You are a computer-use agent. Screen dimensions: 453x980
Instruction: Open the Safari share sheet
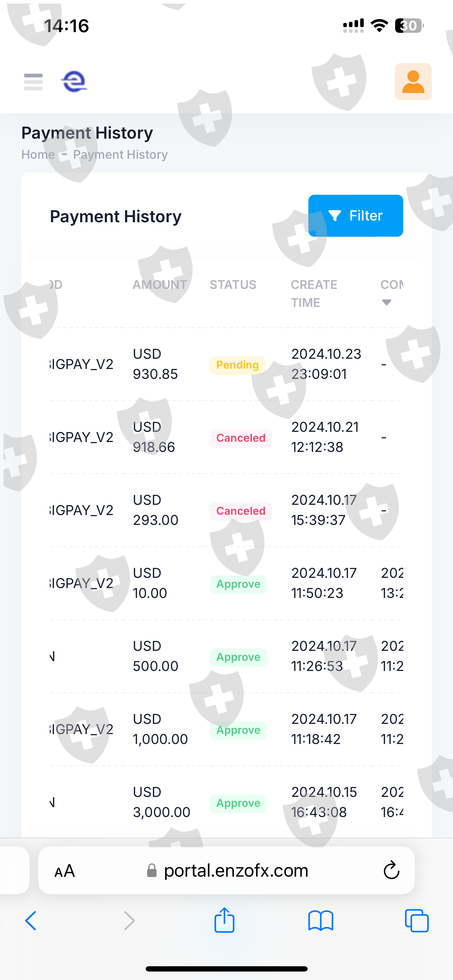pos(224,921)
